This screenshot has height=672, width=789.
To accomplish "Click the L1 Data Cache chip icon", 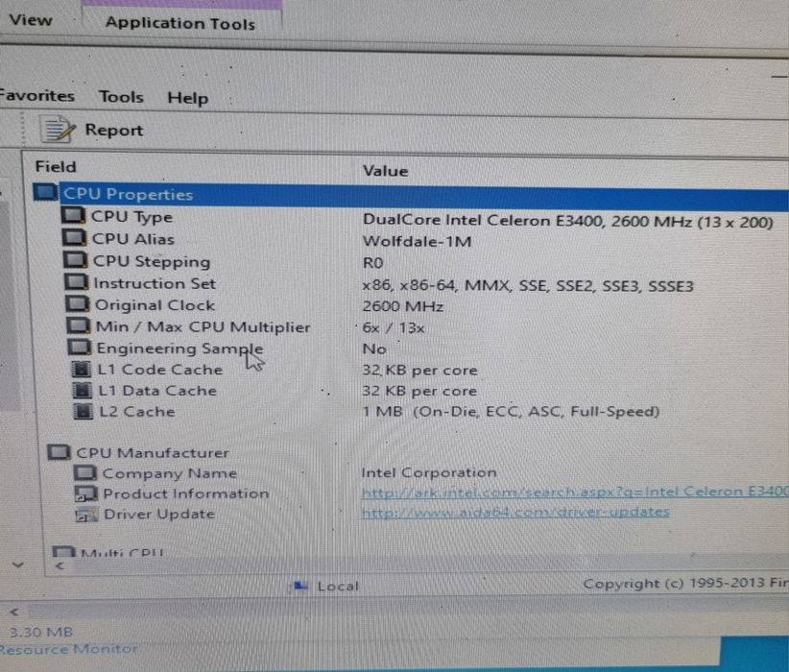I will [x=82, y=390].
